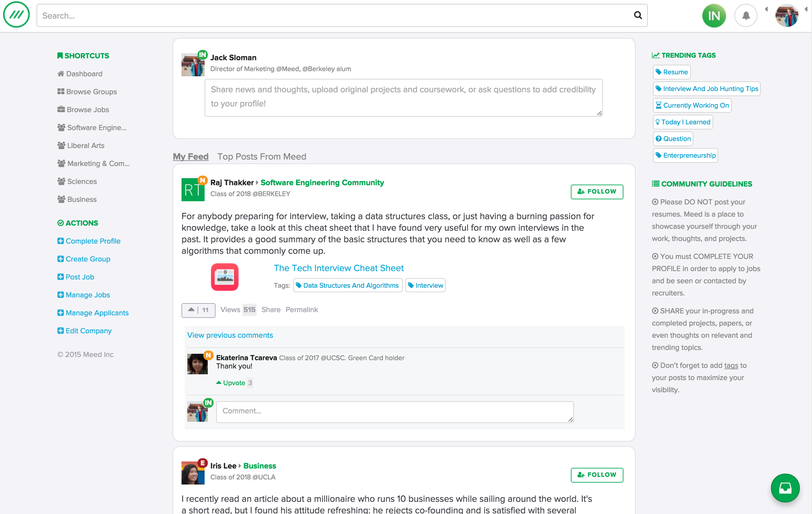Follow Raj Thakker
The height and width of the screenshot is (514, 812).
pyautogui.click(x=597, y=191)
